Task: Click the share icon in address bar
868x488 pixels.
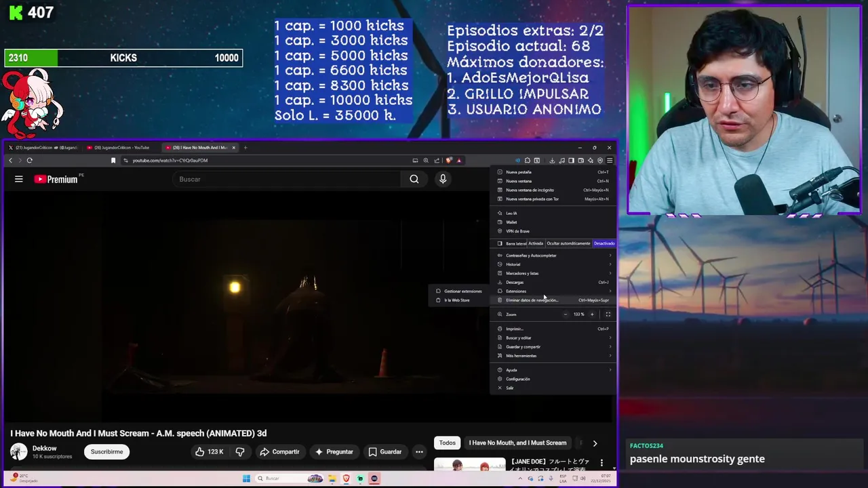Action: pyautogui.click(x=437, y=161)
